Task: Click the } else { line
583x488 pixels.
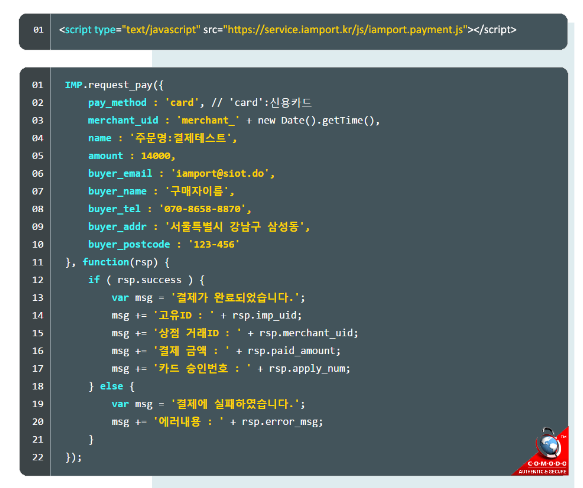Action: point(111,386)
